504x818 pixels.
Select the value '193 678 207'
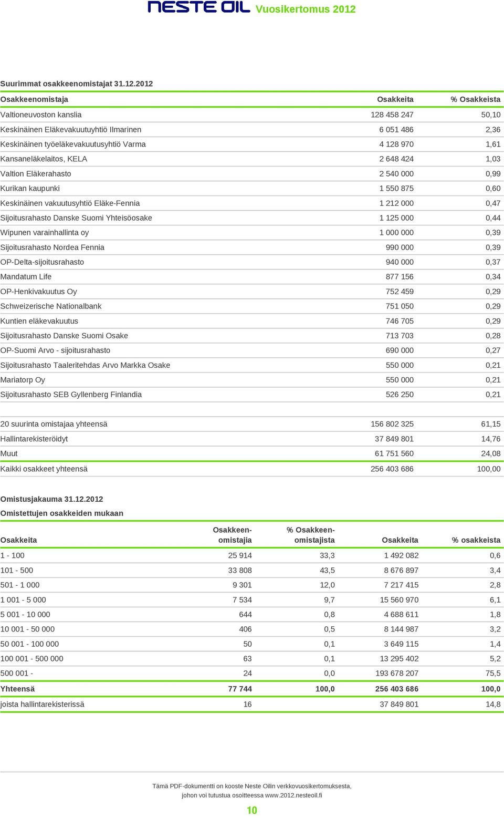(x=397, y=673)
